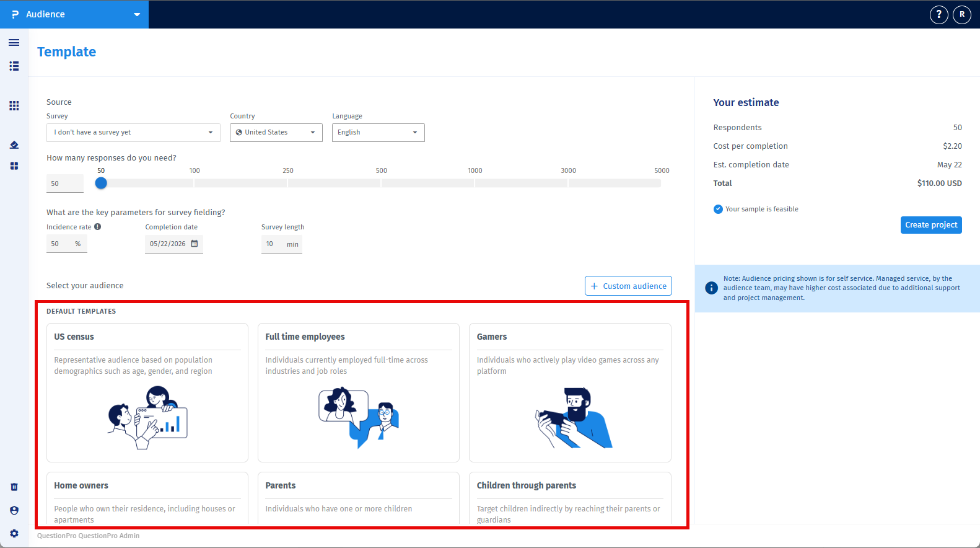Click the May 22 estimated completion date
The image size is (980, 548).
point(950,165)
